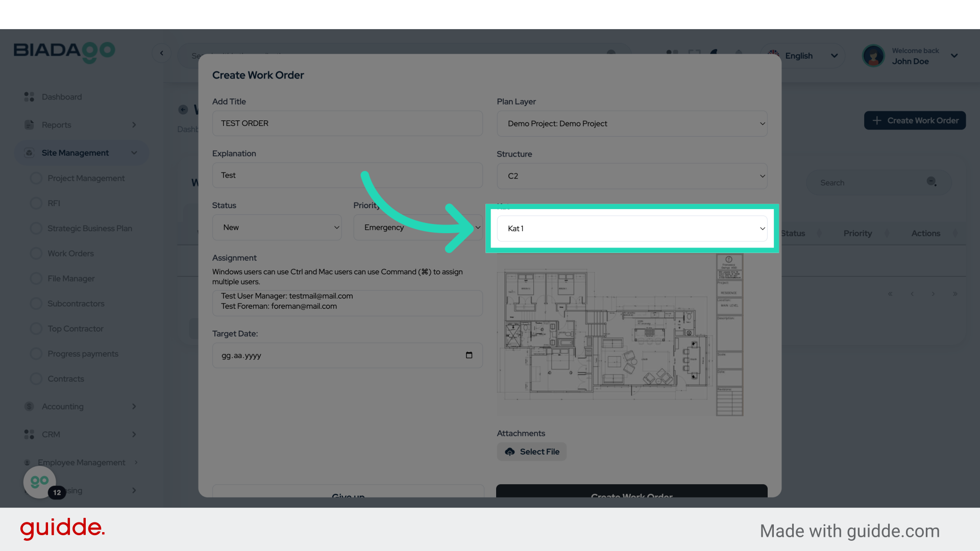This screenshot has width=980, height=551.
Task: Click the CRM icon in sidebar
Action: pos(29,434)
